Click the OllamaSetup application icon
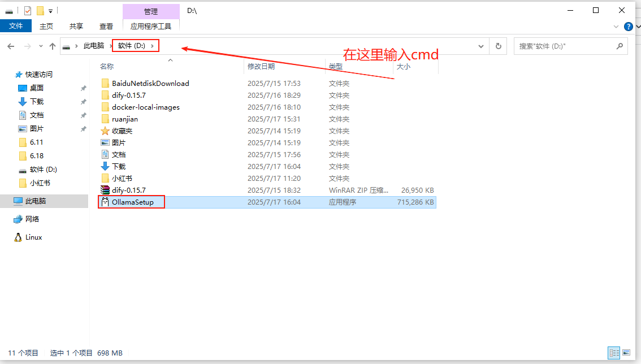Viewport: 641px width, 364px height. tap(105, 202)
